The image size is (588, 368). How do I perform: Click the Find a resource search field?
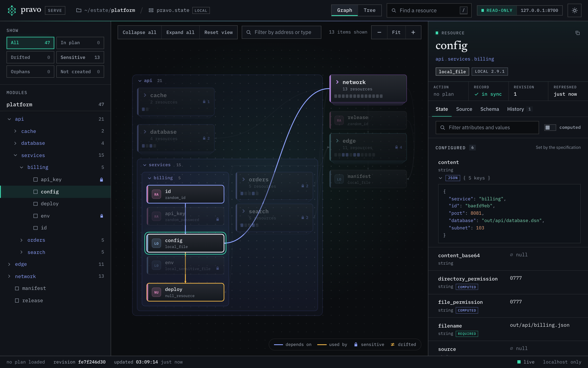(x=429, y=10)
